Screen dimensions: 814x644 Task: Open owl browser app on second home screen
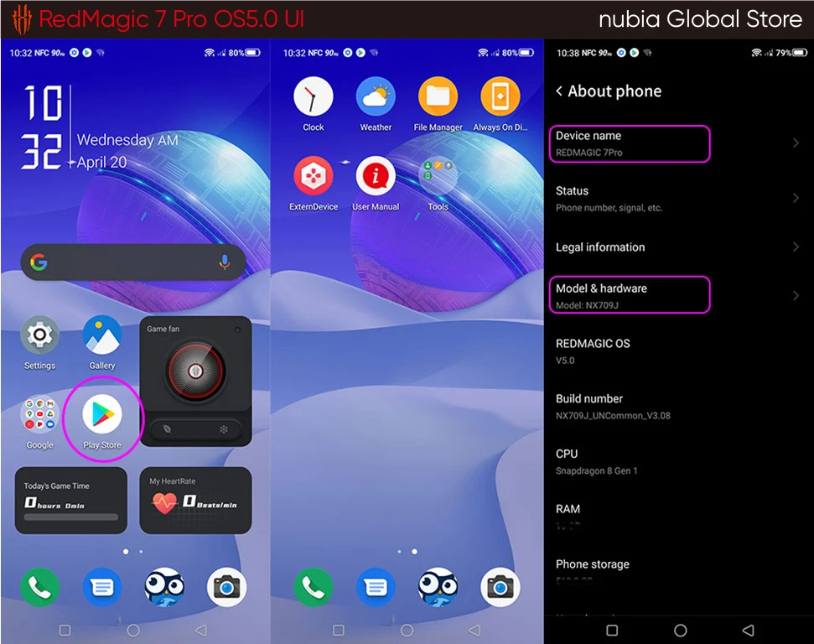(x=438, y=587)
